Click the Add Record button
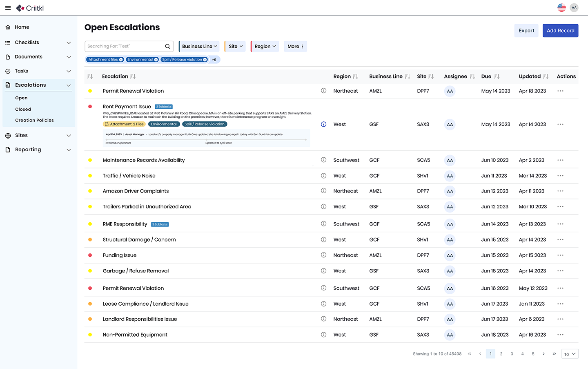The image size is (588, 369). [x=560, y=31]
